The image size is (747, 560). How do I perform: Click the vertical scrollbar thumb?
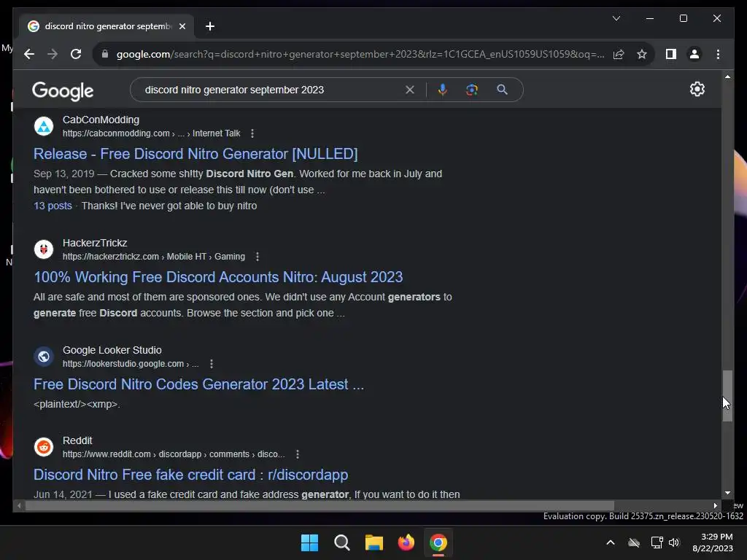pos(727,396)
